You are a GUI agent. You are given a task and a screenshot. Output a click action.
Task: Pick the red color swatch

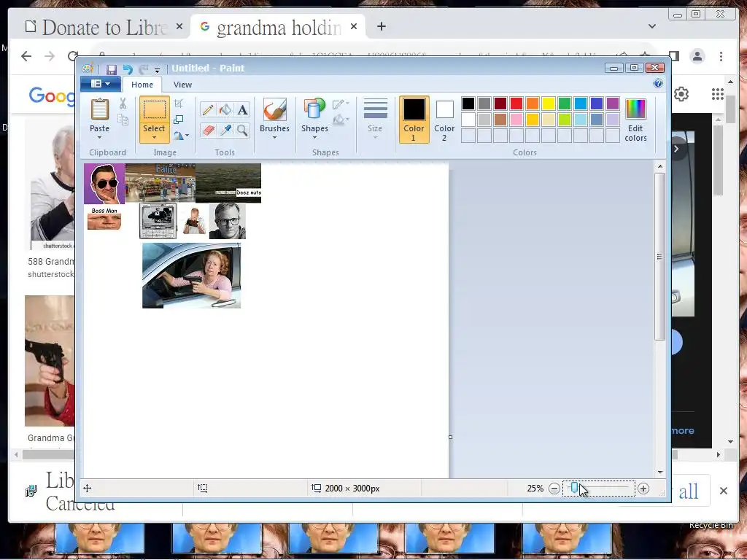click(516, 104)
